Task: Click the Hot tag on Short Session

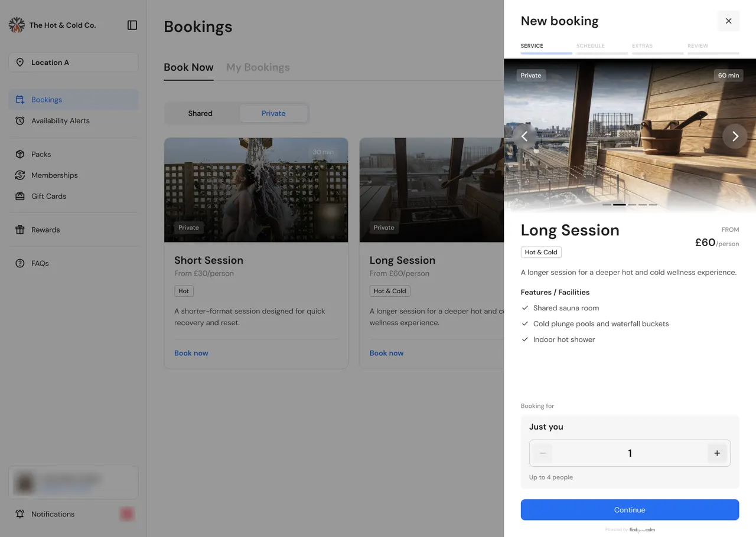Action: coord(184,291)
